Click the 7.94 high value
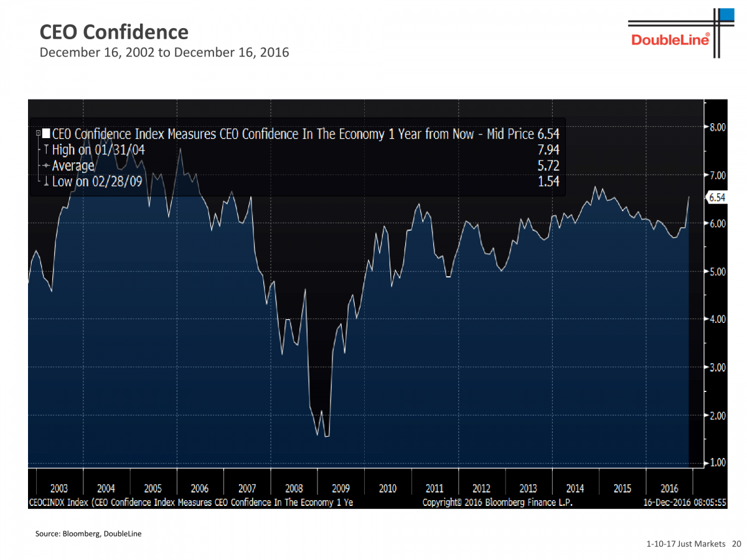Screen dimensions: 747x560 [548, 150]
